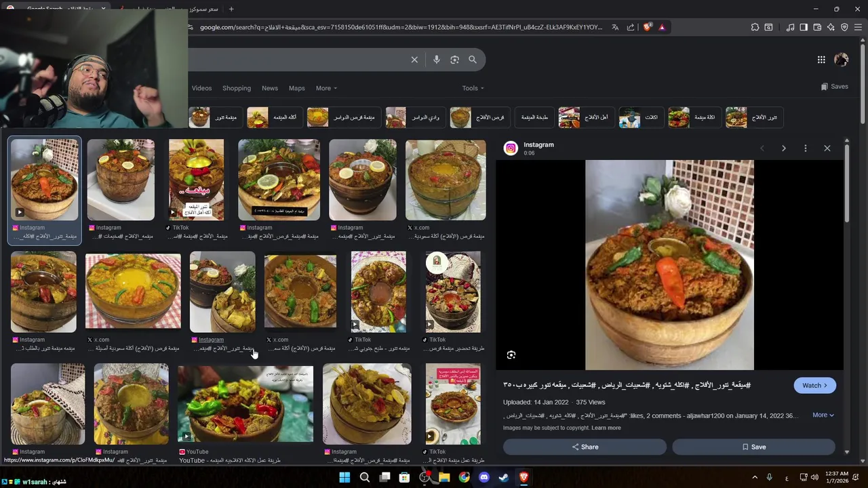Open the Learn more copyright link
The width and height of the screenshot is (868, 488).
tap(606, 428)
